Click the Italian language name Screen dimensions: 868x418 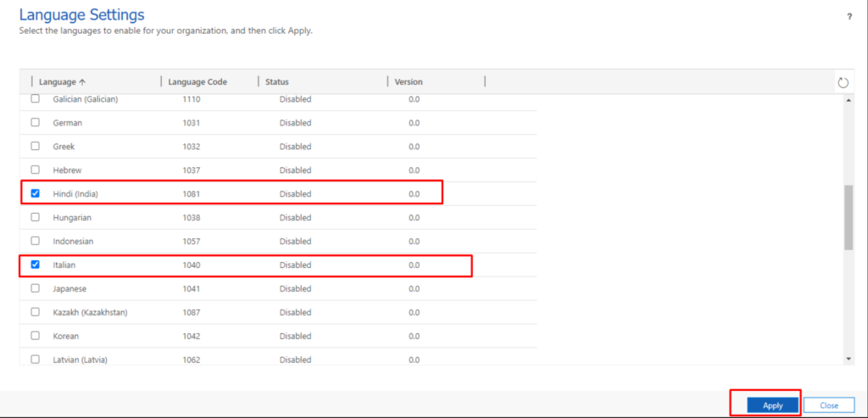coord(64,265)
